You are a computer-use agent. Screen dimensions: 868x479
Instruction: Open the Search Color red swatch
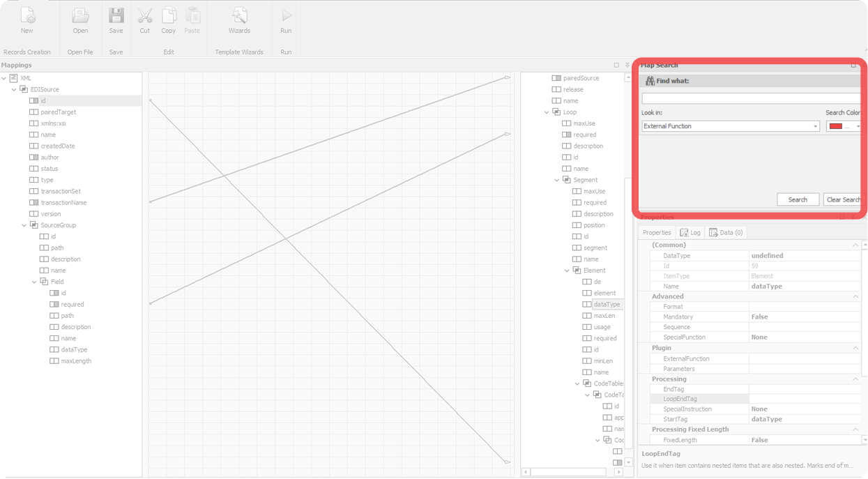point(836,126)
